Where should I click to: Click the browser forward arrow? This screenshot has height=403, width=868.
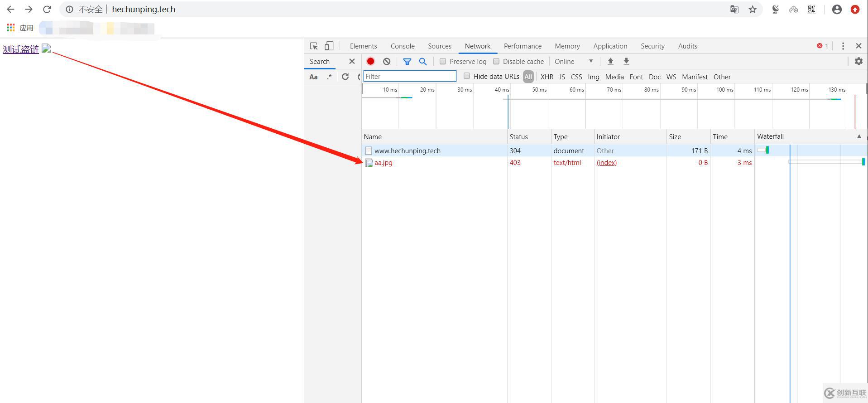(x=29, y=9)
